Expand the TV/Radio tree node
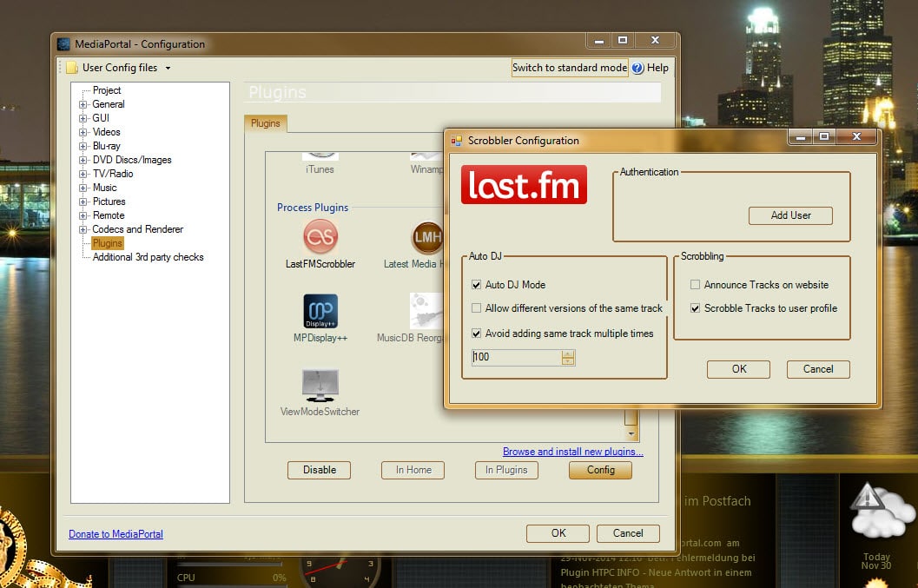The image size is (918, 588). (x=83, y=174)
